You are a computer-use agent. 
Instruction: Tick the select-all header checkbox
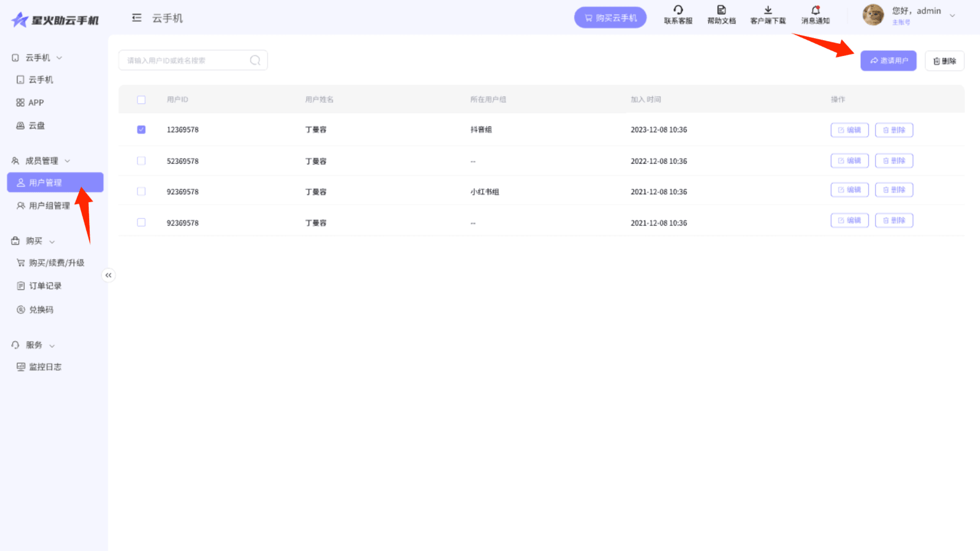pos(141,100)
